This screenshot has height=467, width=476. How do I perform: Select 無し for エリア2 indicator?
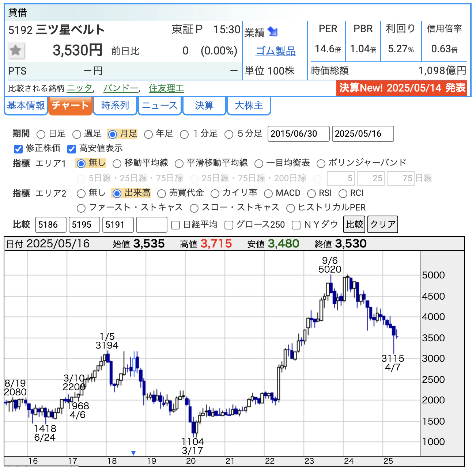point(81,193)
